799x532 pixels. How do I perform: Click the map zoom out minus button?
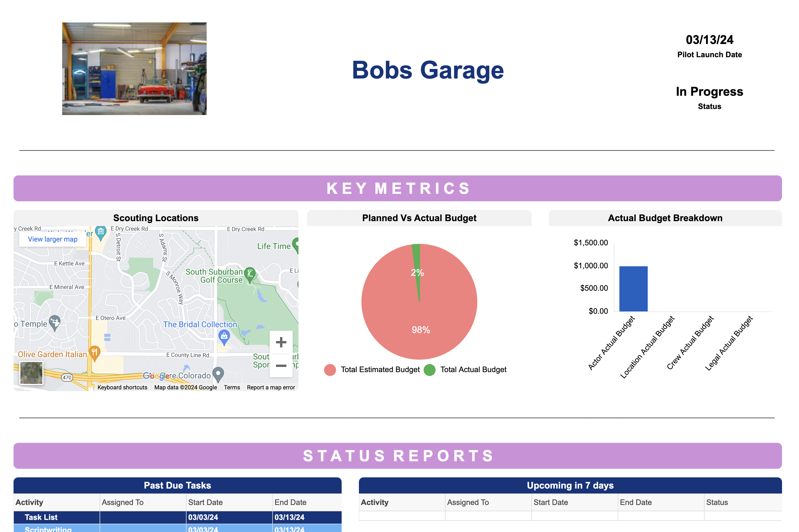coord(281,365)
